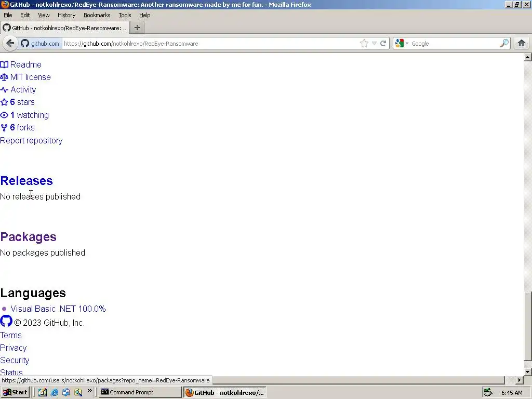532x399 pixels.
Task: Click the vertical scrollbar up arrow
Action: click(528, 57)
